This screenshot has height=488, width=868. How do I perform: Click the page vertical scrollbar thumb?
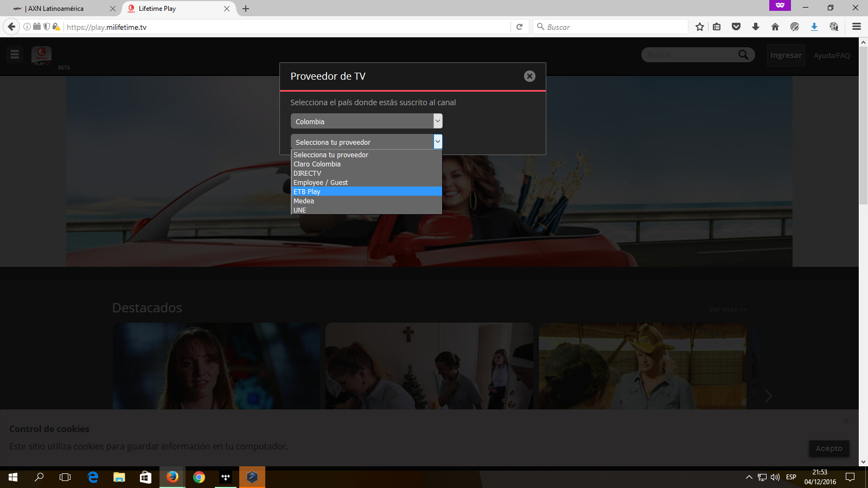pyautogui.click(x=863, y=125)
